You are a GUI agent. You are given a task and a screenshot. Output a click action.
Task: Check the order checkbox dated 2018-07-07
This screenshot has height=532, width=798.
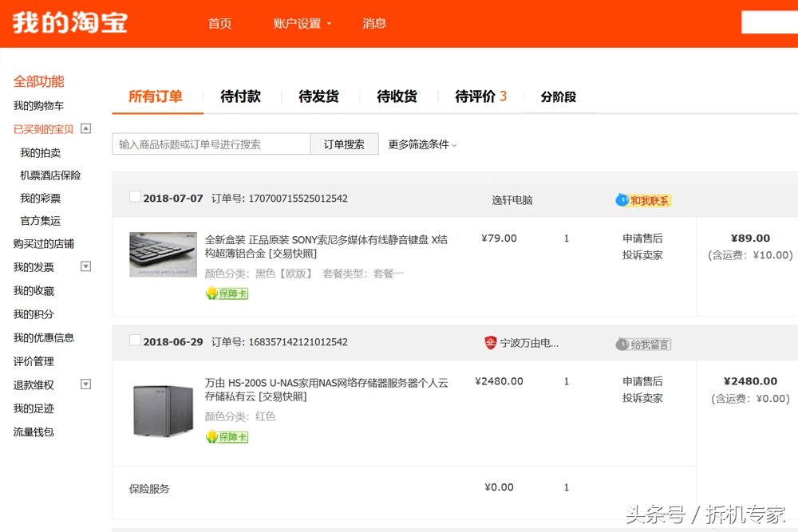coord(135,197)
